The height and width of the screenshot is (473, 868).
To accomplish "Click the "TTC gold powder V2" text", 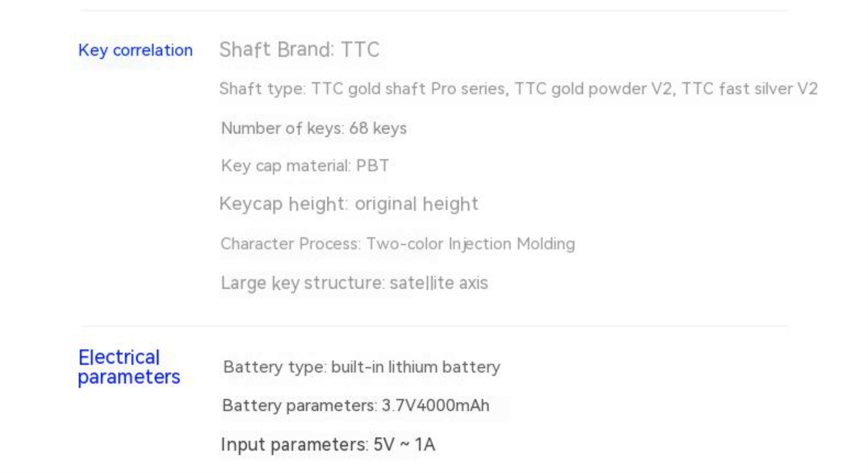I will 593,89.
